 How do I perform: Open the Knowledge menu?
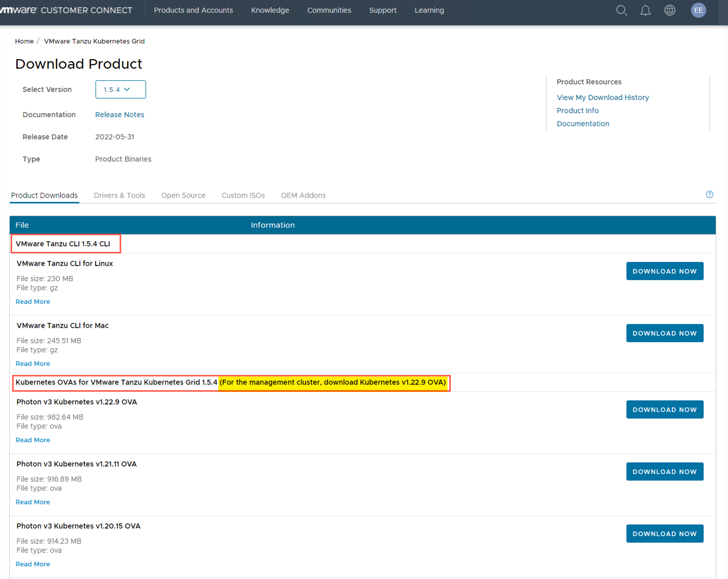click(x=270, y=10)
